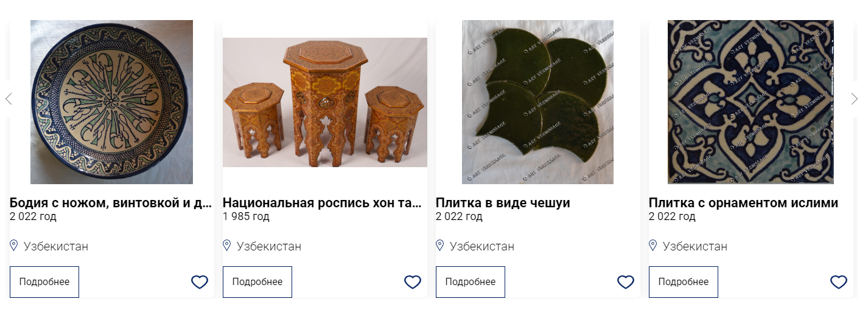Toggle heart on Плитка в виде чешуи
This screenshot has width=868, height=310.
click(x=626, y=282)
